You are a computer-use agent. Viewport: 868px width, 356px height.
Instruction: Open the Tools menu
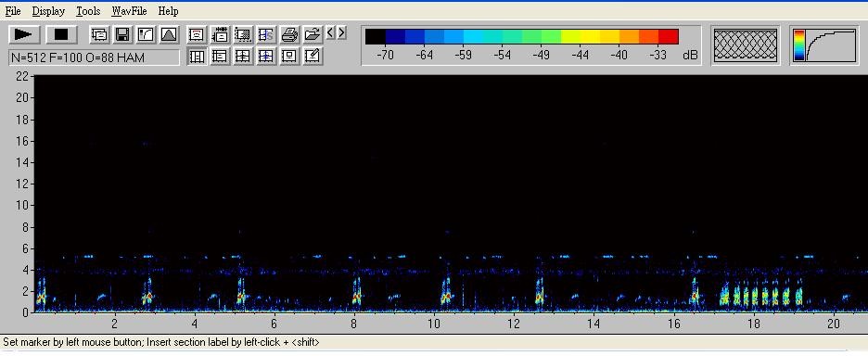click(x=88, y=11)
